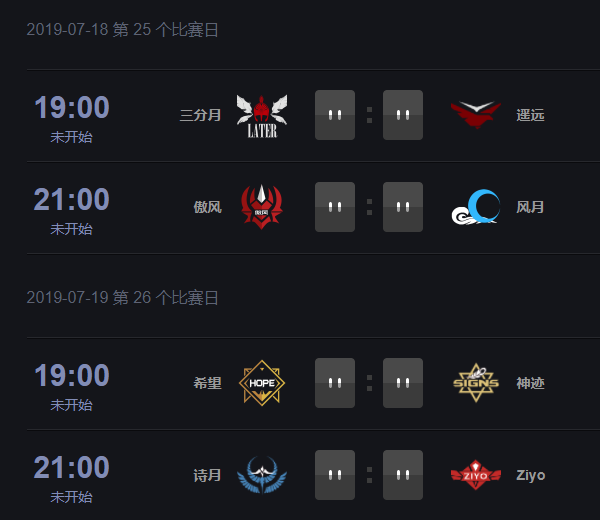The image size is (600, 520).
Task: Click the Ziyo team name text
Action: coord(531,475)
